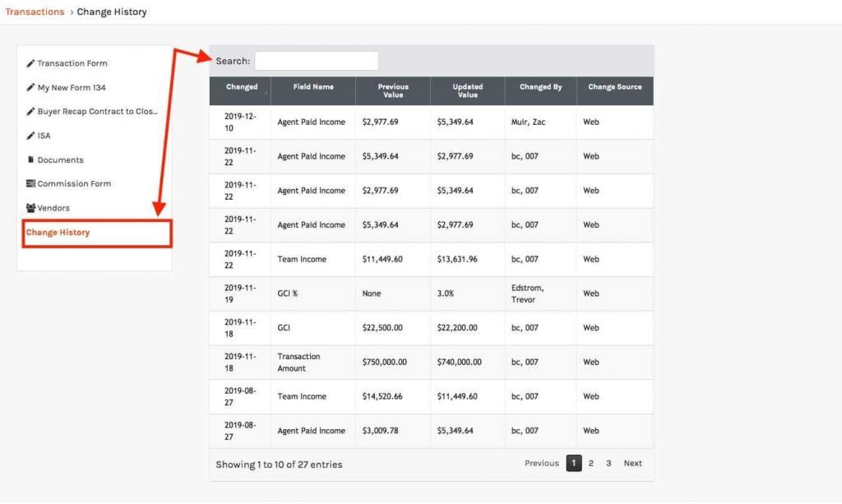Sort by the Changed By column
The height and width of the screenshot is (504, 842).
[540, 90]
